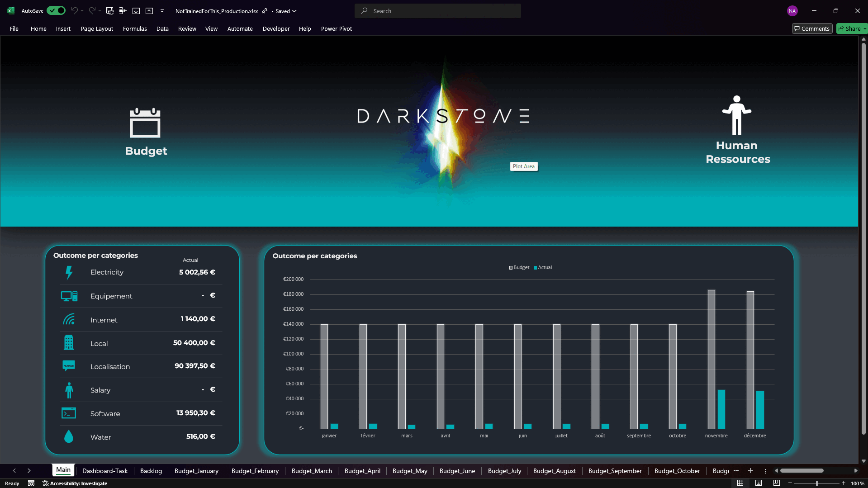Viewport: 868px width, 488px height.
Task: Click the Undo arrow icon
Action: pyautogui.click(x=75, y=11)
